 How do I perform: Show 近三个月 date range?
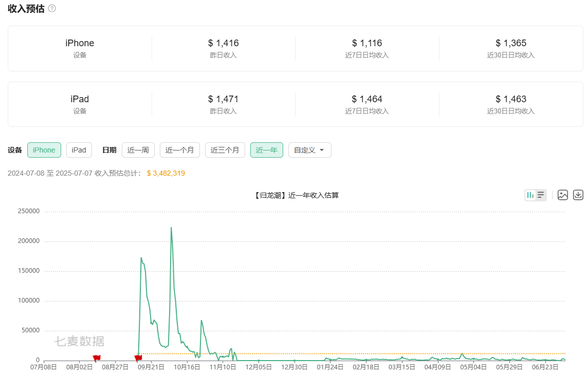coord(225,150)
